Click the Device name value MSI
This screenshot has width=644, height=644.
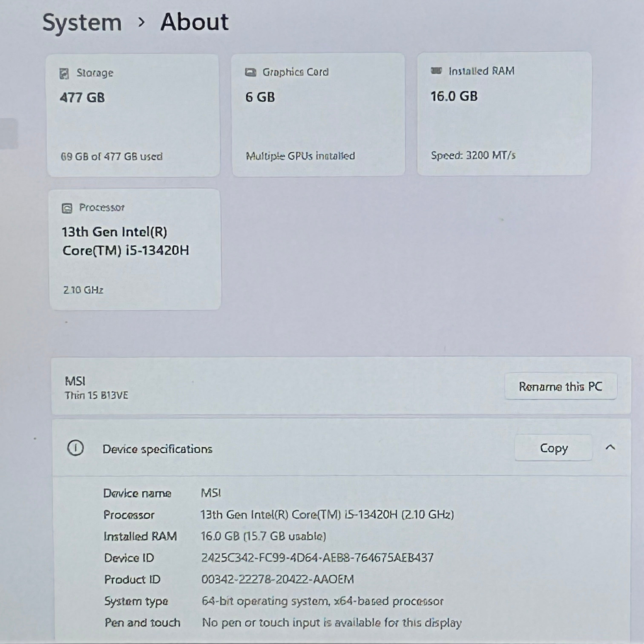pos(211,493)
